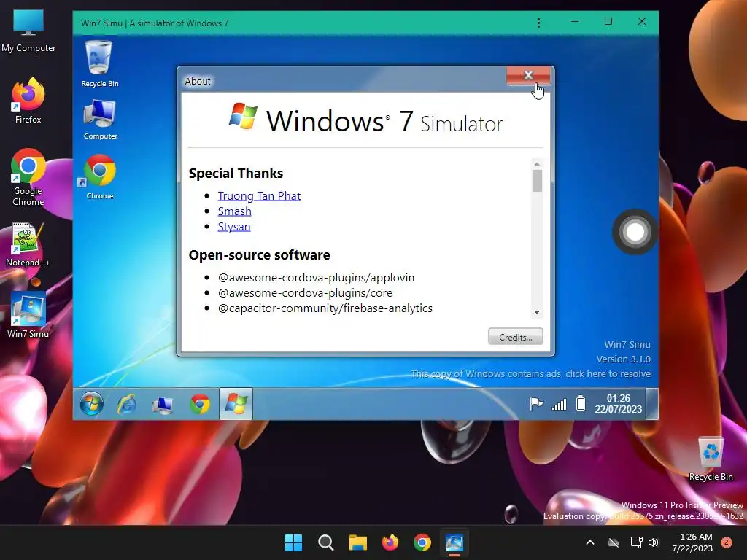The image size is (747, 560).
Task: Maximize the Win7 Simu window
Action: point(608,21)
